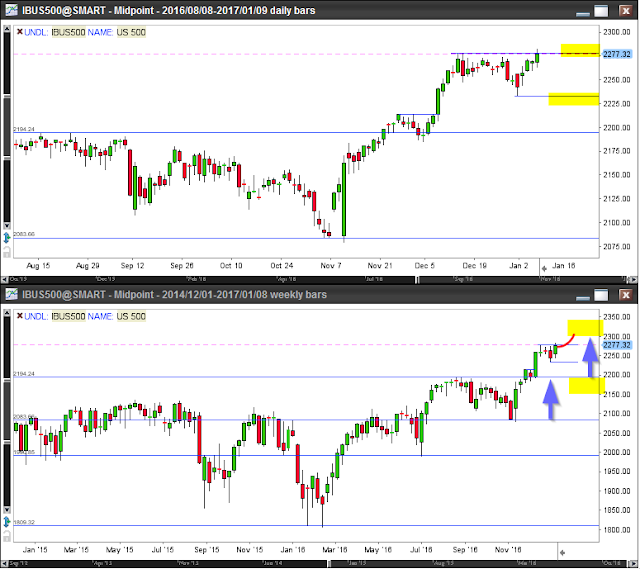Click the 2075.00 price level on daily scale
The height and width of the screenshot is (569, 640).
coord(616,246)
